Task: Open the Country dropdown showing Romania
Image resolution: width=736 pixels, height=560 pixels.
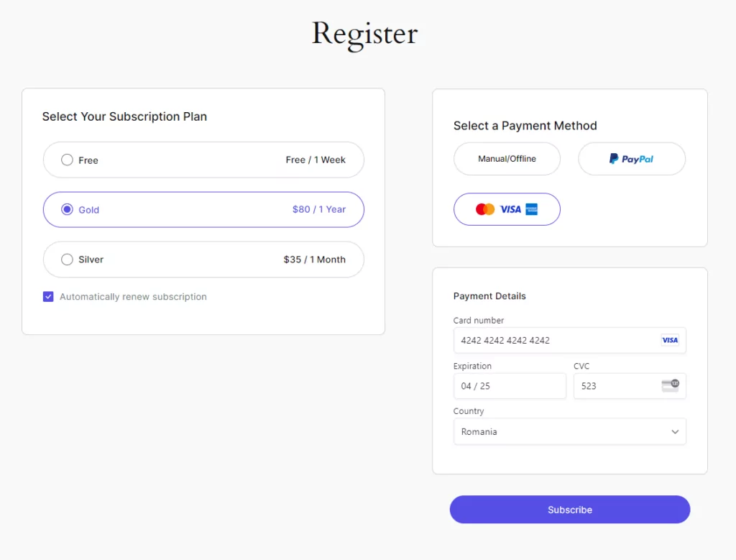Action: point(569,431)
